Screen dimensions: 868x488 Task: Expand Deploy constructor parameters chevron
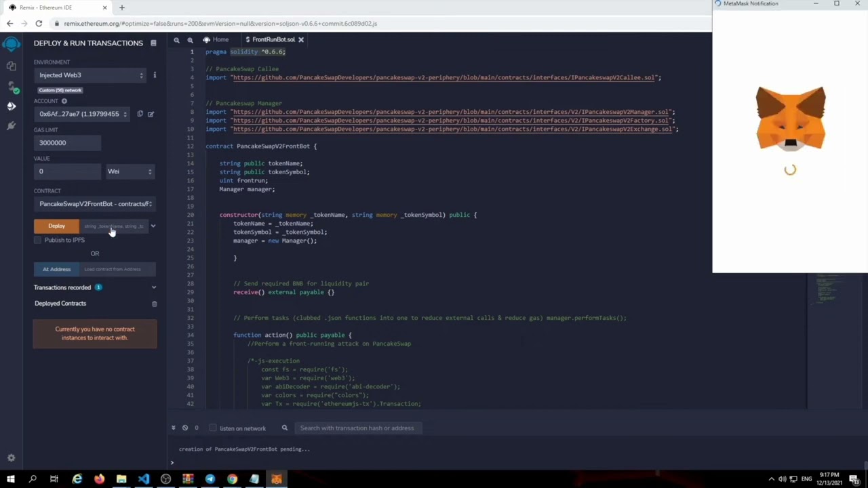[x=153, y=226]
